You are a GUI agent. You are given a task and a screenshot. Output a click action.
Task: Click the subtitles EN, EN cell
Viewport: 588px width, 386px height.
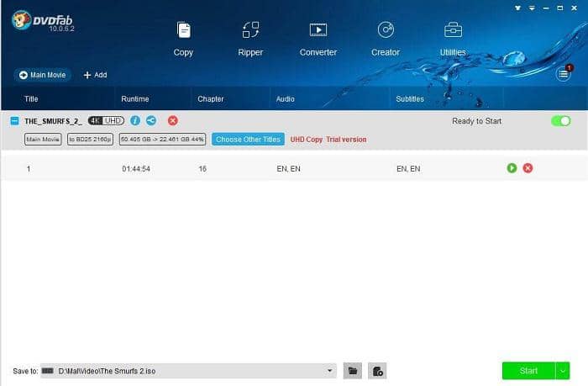pyautogui.click(x=408, y=169)
